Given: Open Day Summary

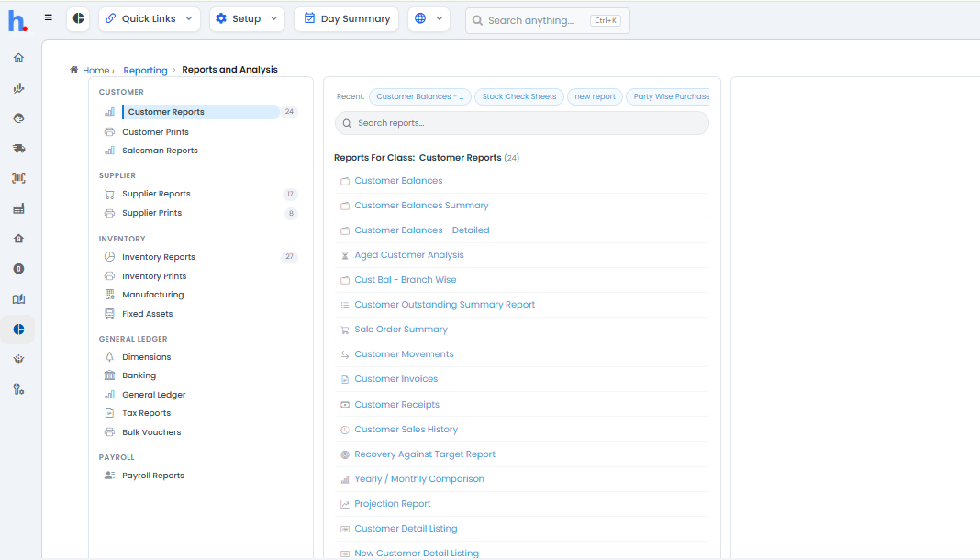Looking at the screenshot, I should click(x=346, y=18).
